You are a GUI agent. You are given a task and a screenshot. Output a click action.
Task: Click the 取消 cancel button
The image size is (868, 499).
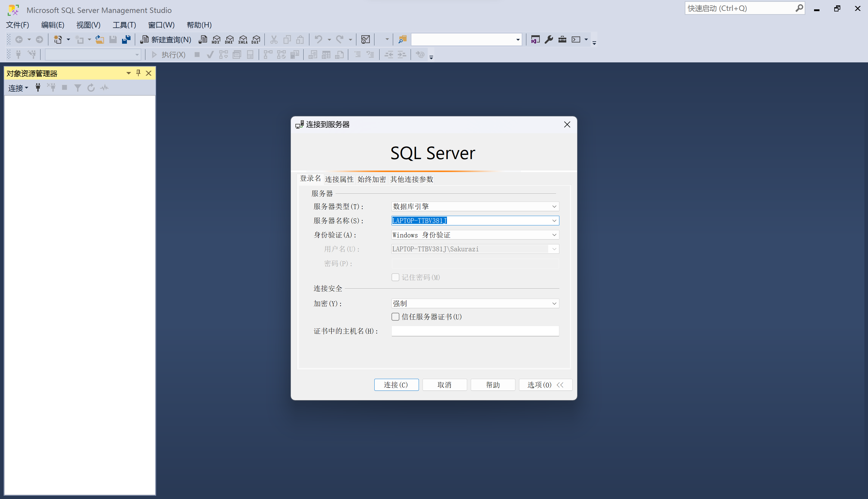[x=445, y=384]
